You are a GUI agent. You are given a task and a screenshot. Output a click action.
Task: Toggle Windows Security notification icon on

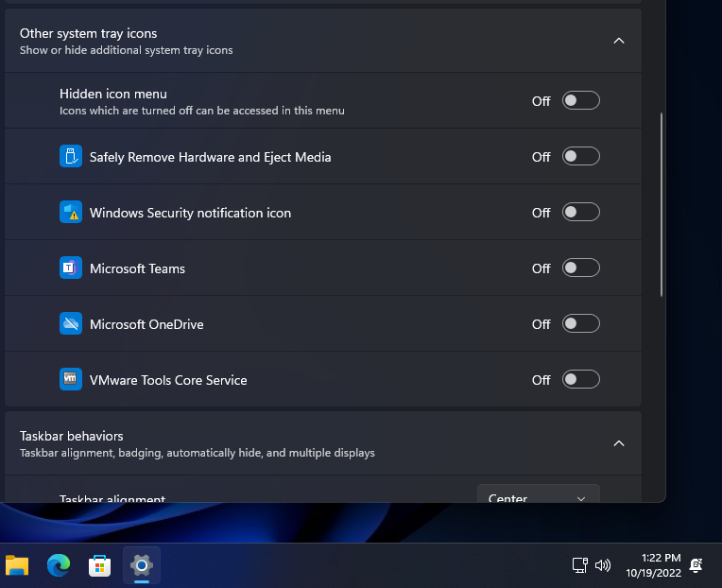[x=580, y=213]
